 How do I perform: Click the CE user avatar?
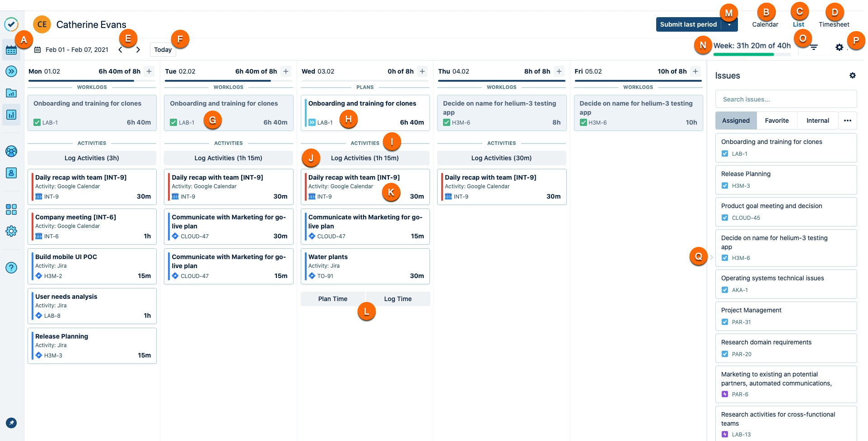[x=42, y=24]
